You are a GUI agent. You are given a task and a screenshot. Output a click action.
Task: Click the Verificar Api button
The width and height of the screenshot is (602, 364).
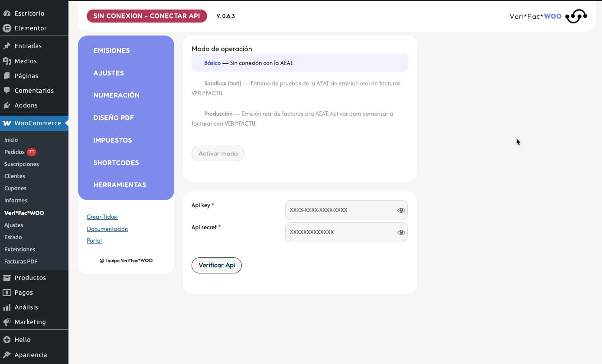coord(217,265)
